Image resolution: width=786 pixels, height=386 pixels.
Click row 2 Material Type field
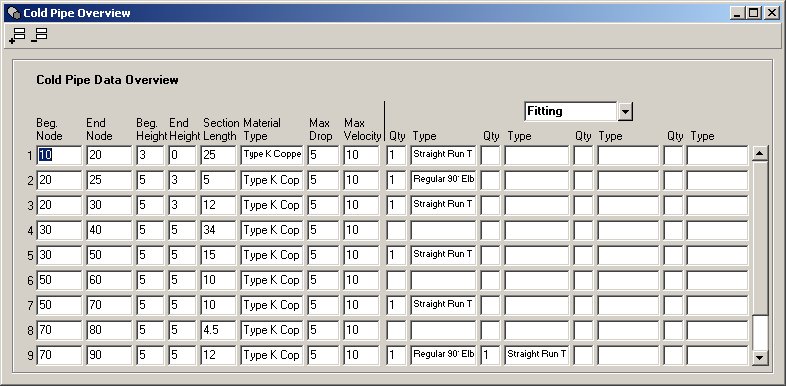pyautogui.click(x=272, y=180)
